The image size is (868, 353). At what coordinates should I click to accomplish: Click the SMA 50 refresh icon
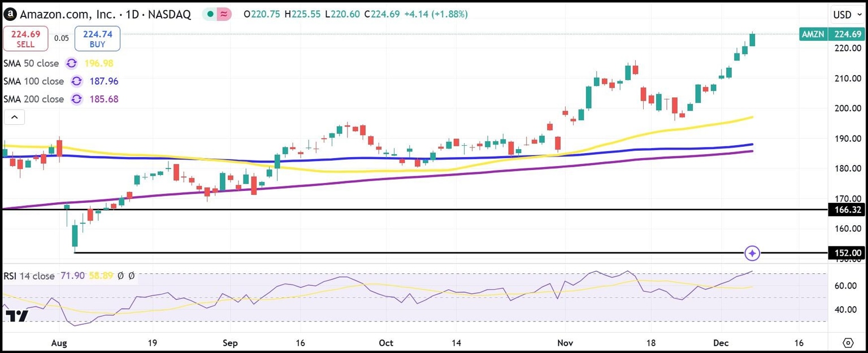pyautogui.click(x=72, y=63)
